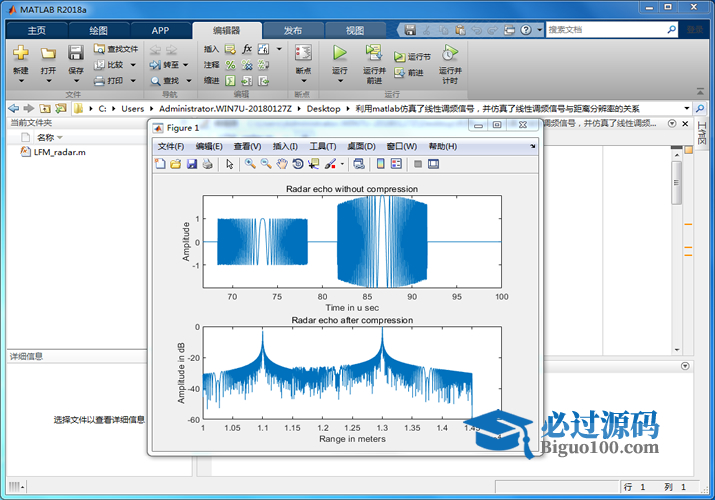Select the Pan hand tool in Figure

282,164
